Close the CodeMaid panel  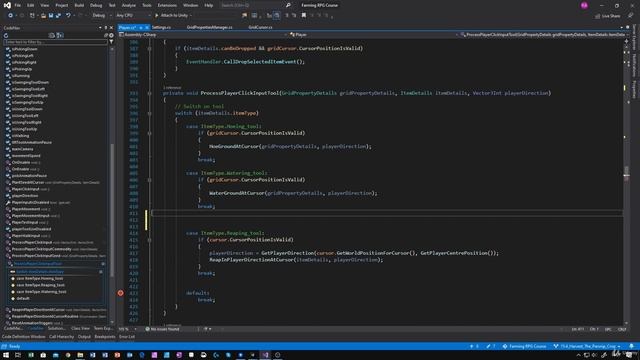point(111,28)
